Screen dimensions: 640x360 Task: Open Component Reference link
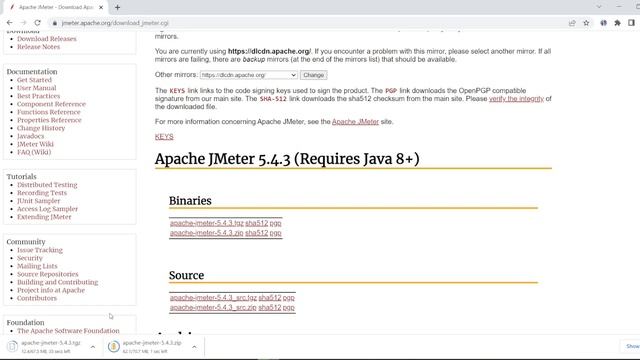51,104
